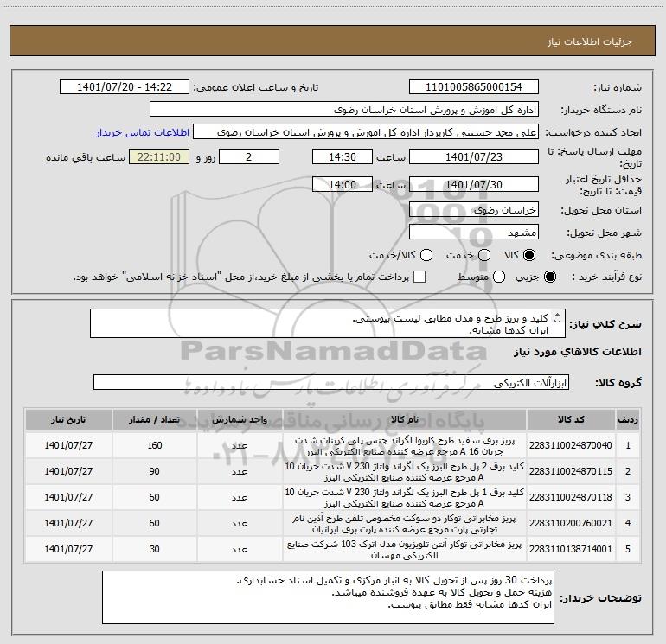Click the نام دستگاه خریدار field
The image size is (666, 644).
tap(344, 110)
